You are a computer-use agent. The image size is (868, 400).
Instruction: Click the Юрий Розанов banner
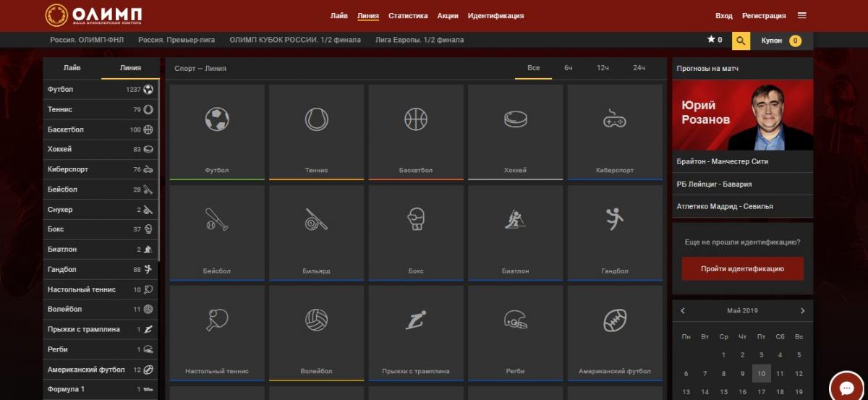(x=743, y=115)
